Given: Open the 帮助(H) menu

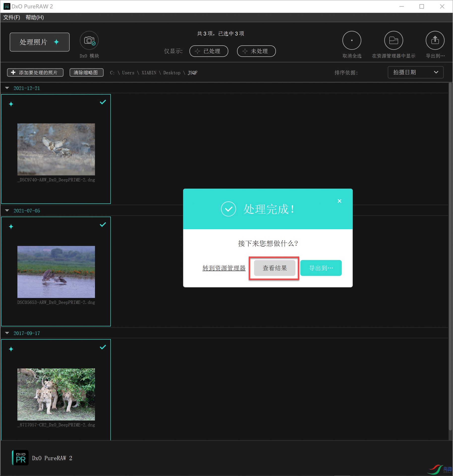Looking at the screenshot, I should [35, 17].
